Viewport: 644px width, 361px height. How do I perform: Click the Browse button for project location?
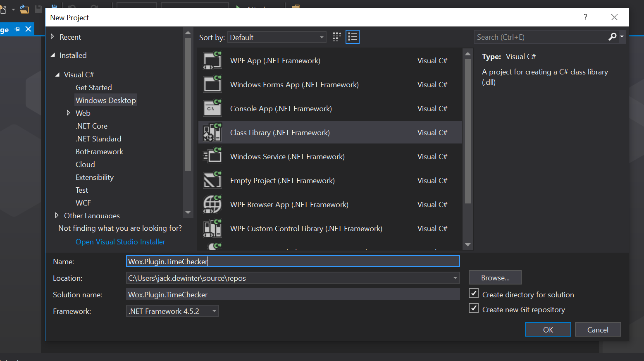coord(495,277)
